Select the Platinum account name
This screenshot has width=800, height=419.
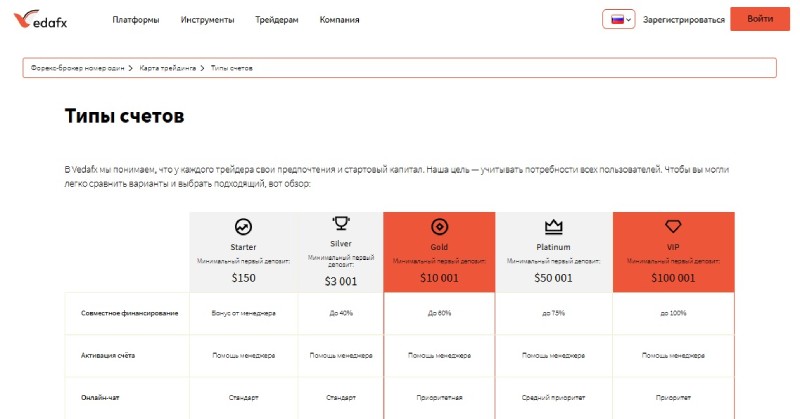point(554,247)
